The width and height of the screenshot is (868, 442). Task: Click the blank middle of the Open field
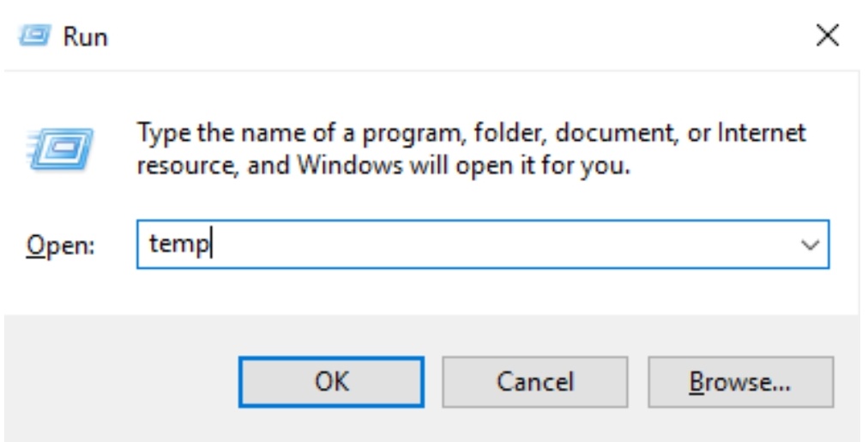498,245
